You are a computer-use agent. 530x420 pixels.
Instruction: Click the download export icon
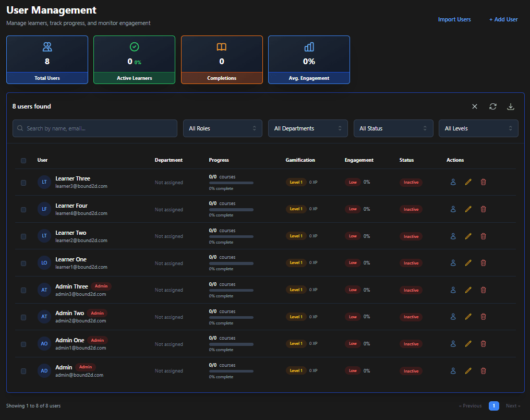pyautogui.click(x=511, y=106)
